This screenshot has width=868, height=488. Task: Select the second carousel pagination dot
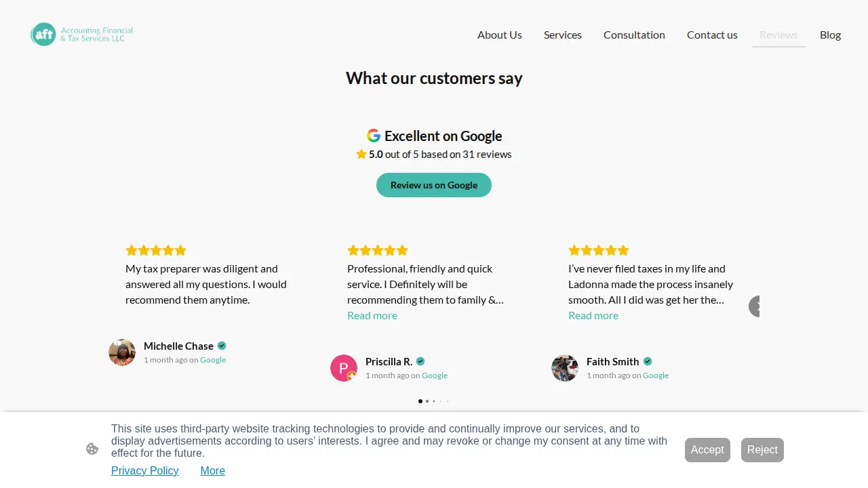click(x=427, y=401)
